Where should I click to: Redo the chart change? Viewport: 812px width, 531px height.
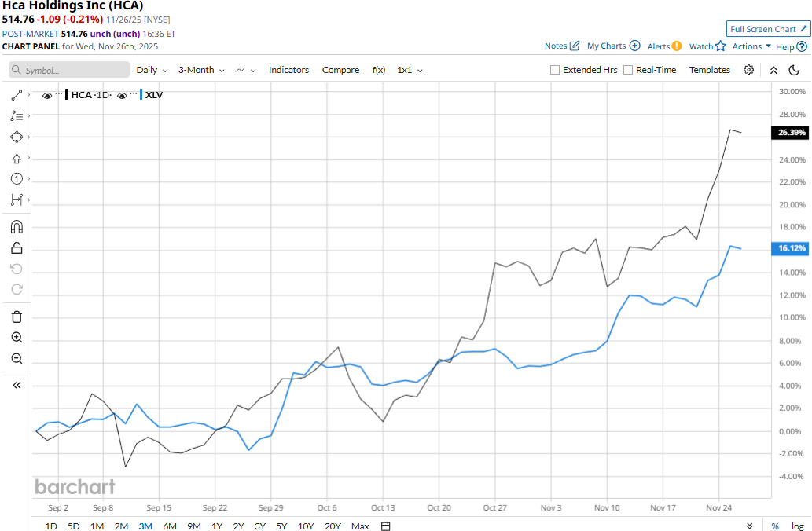[x=17, y=289]
